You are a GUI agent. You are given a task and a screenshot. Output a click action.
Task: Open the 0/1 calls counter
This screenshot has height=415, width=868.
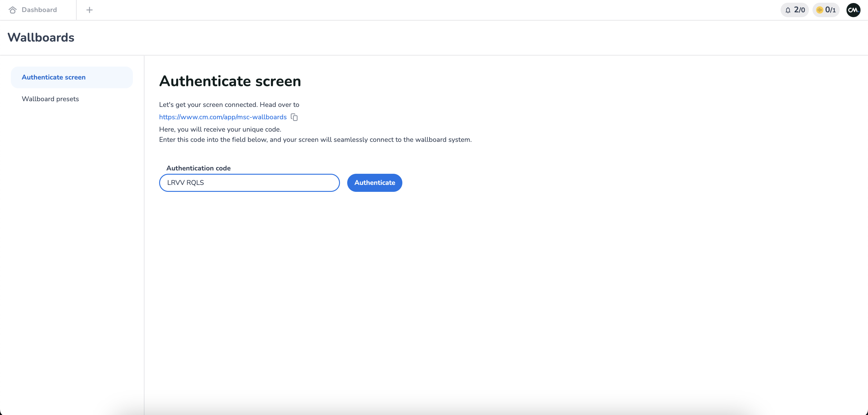[830, 10]
